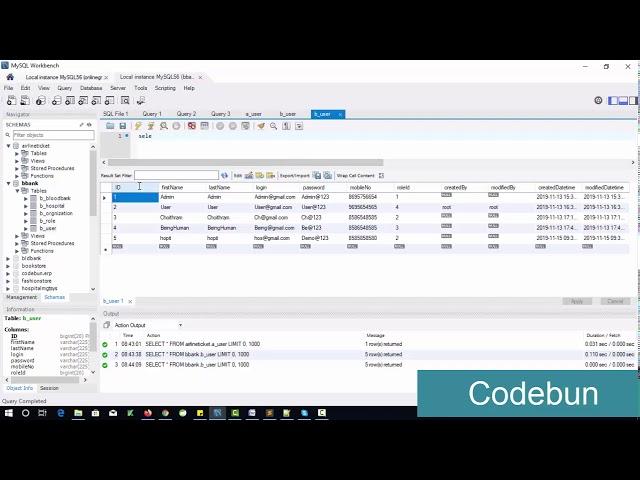640x480 pixels.
Task: Click the Filter objects search field
Action: click(53, 135)
